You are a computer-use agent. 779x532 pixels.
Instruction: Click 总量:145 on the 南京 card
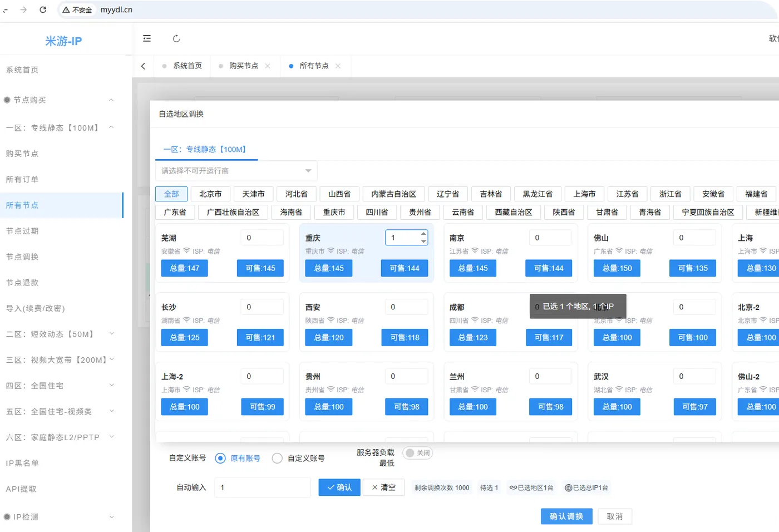pos(473,268)
